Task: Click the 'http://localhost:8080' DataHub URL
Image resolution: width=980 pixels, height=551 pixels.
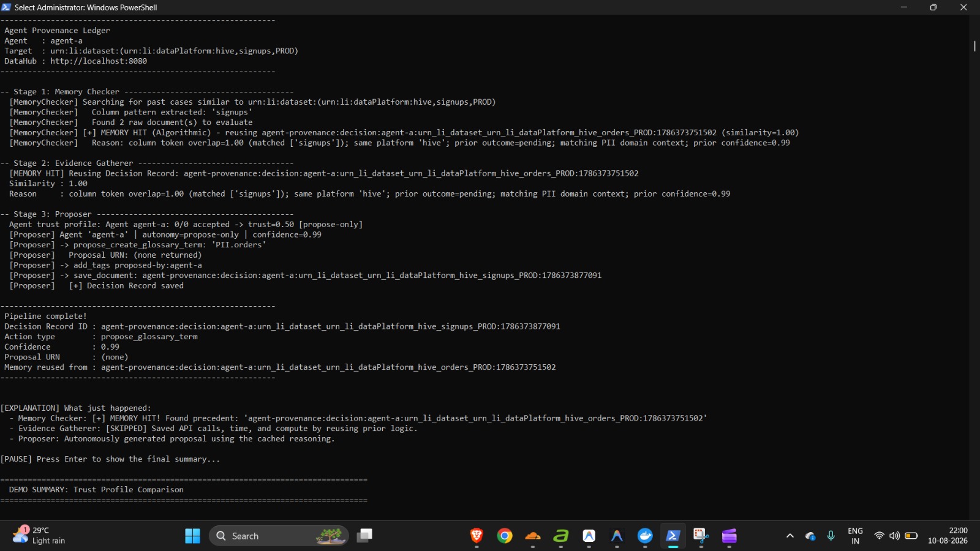Action: pyautogui.click(x=99, y=61)
